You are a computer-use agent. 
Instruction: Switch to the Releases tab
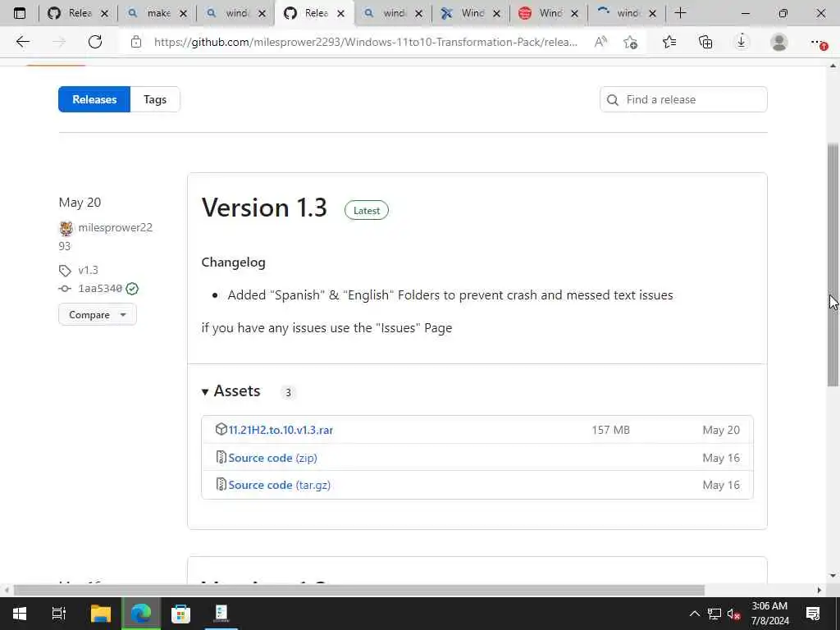click(x=94, y=99)
